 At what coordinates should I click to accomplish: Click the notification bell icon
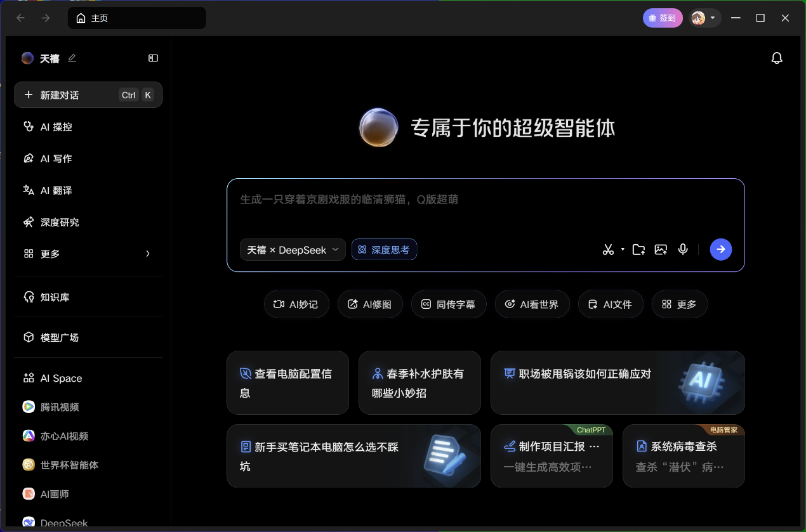(777, 58)
